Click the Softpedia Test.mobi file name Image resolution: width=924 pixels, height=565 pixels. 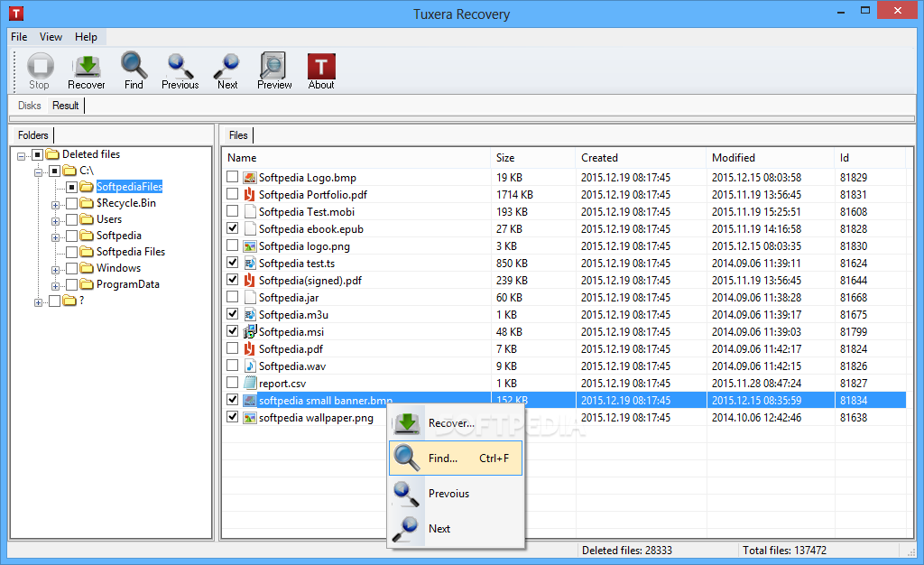click(307, 212)
